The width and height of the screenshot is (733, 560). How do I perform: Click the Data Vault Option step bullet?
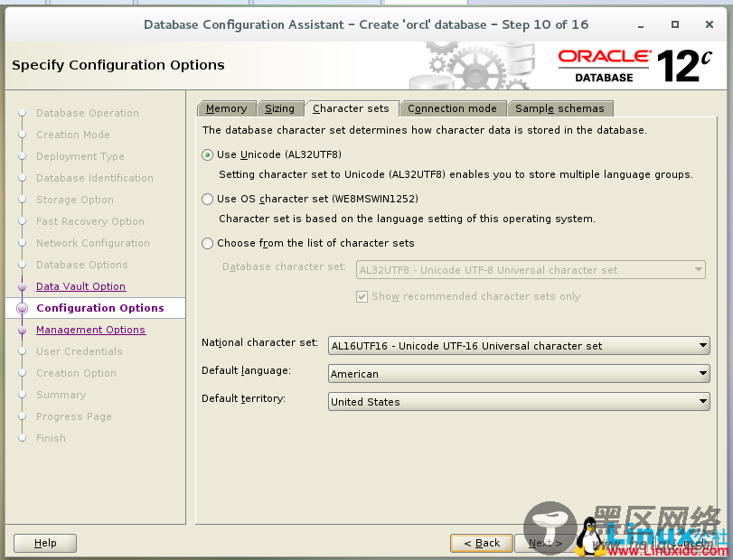(x=22, y=286)
